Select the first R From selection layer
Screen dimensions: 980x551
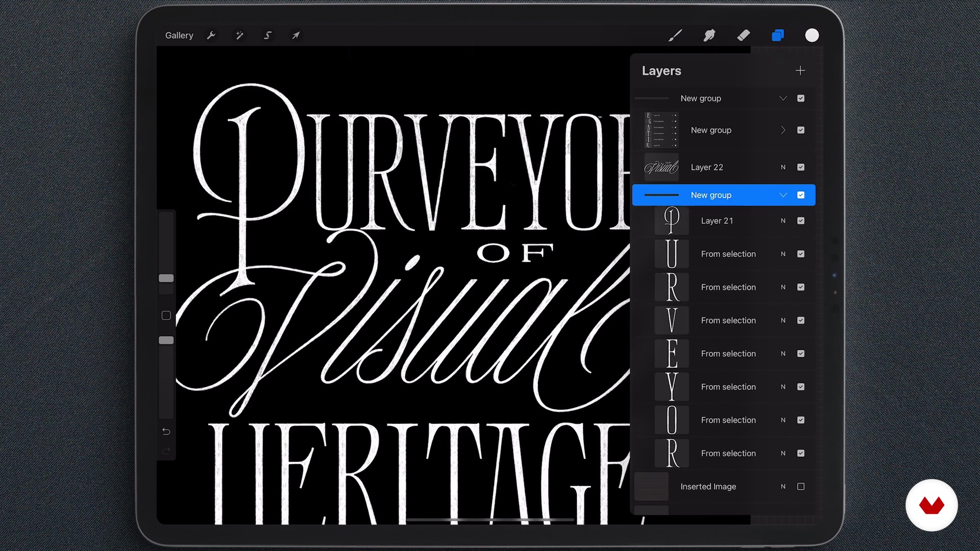724,287
